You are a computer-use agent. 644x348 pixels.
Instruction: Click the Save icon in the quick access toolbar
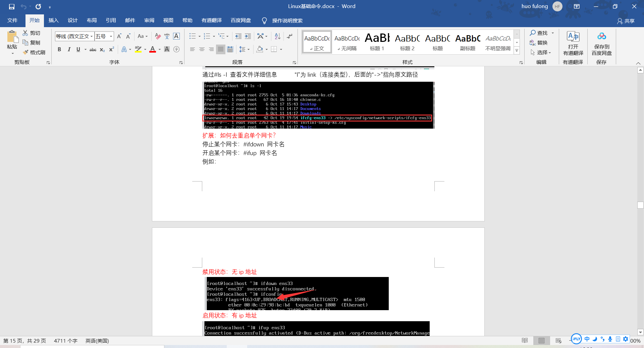click(12, 7)
